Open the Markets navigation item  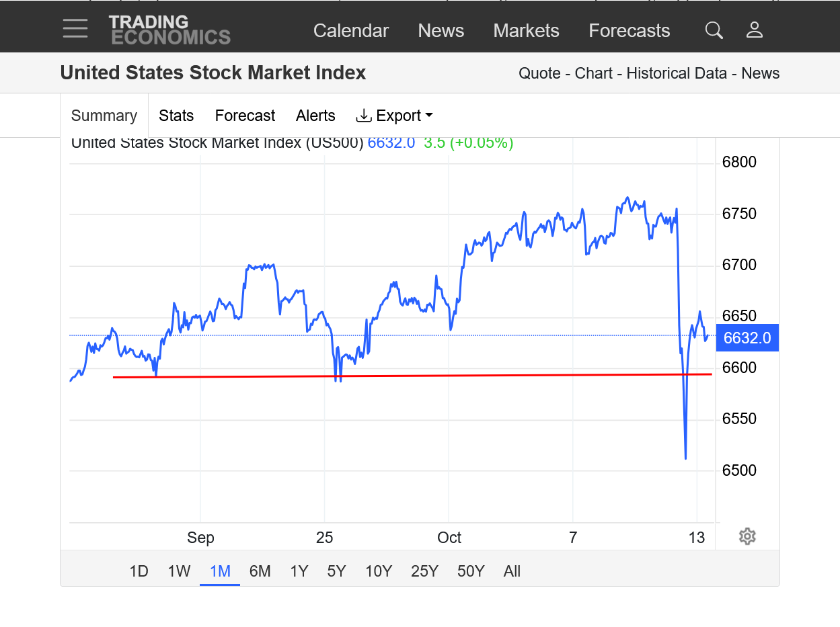tap(526, 31)
